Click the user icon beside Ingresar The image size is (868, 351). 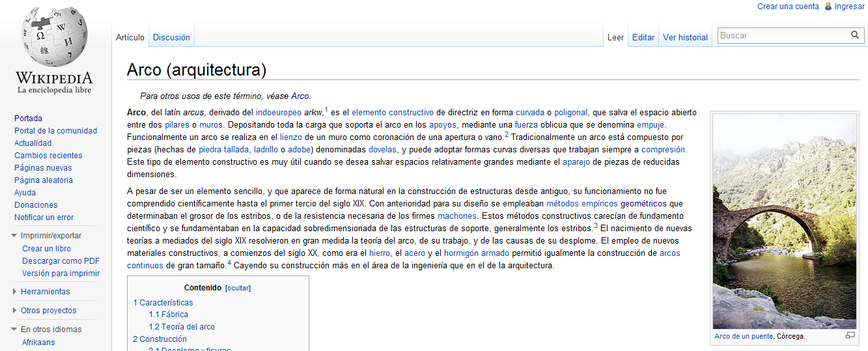point(828,7)
